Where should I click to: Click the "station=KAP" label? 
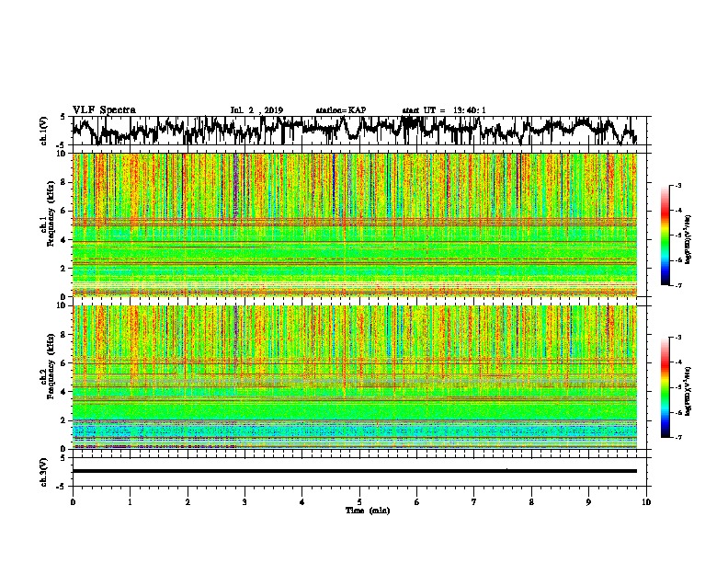point(341,110)
